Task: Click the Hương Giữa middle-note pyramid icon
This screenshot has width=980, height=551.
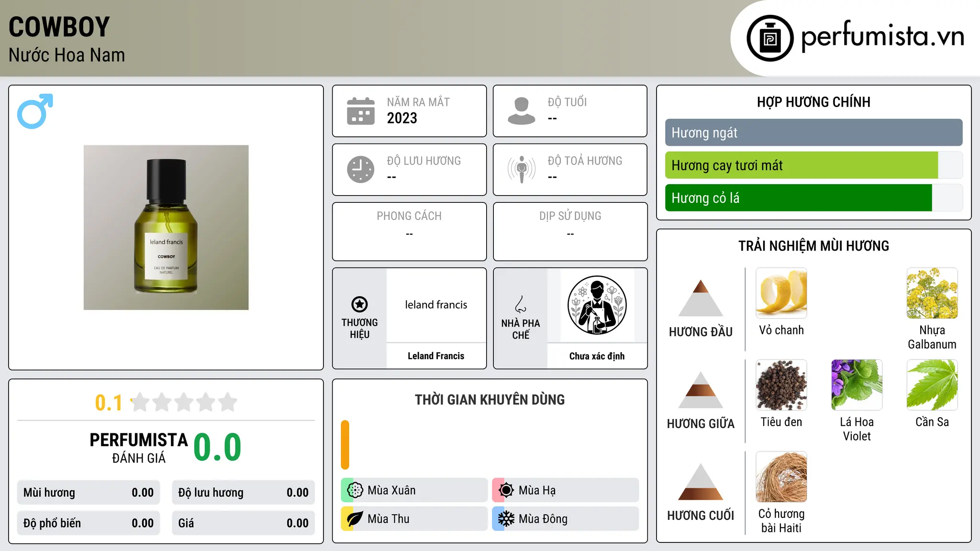Action: pos(701,390)
